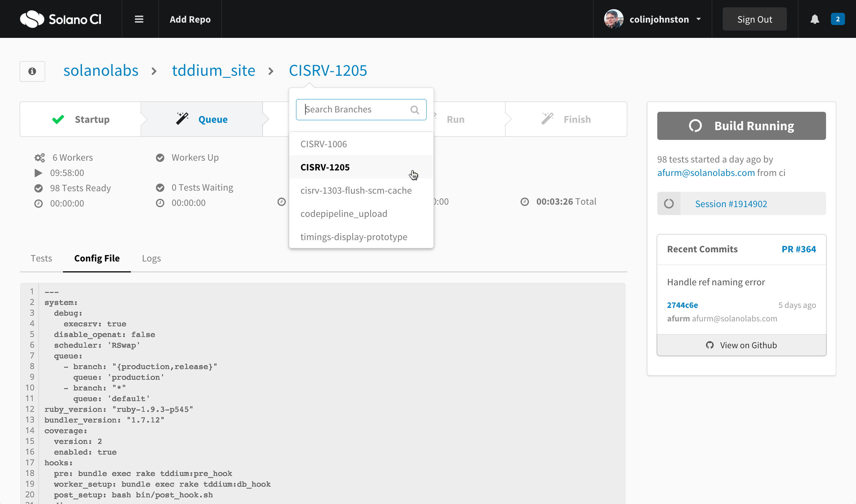This screenshot has width=856, height=504.
Task: Select the timings-display-prototype branch
Action: click(x=354, y=236)
